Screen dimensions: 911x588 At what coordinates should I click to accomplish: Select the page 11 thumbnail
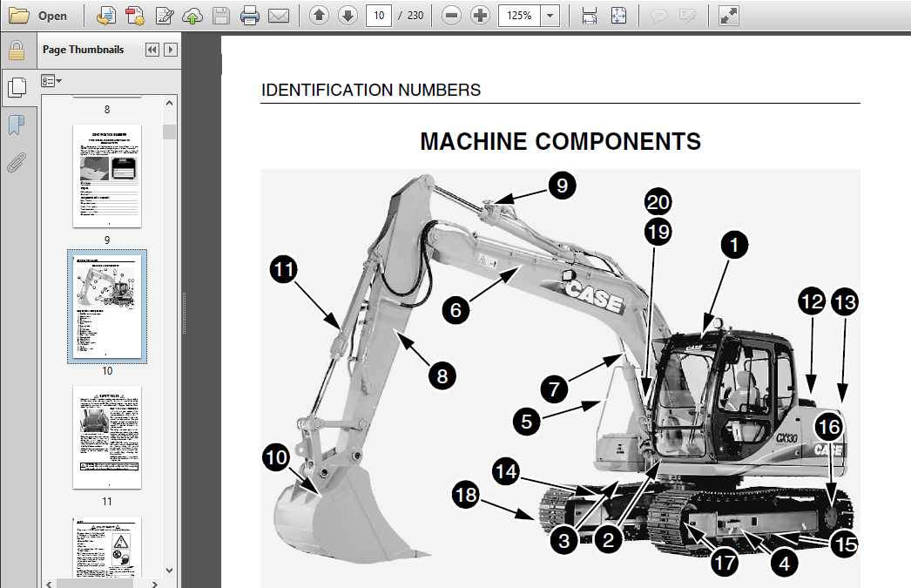(x=107, y=437)
